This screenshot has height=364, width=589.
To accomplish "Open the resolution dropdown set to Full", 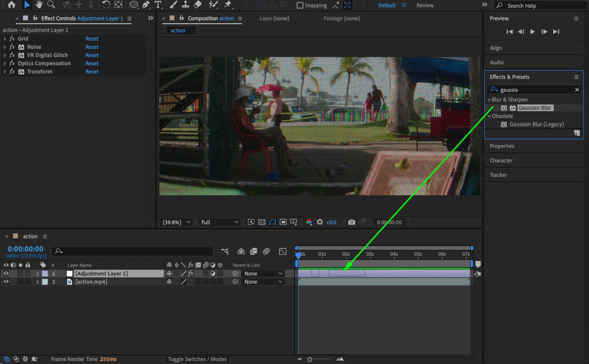I will point(220,222).
